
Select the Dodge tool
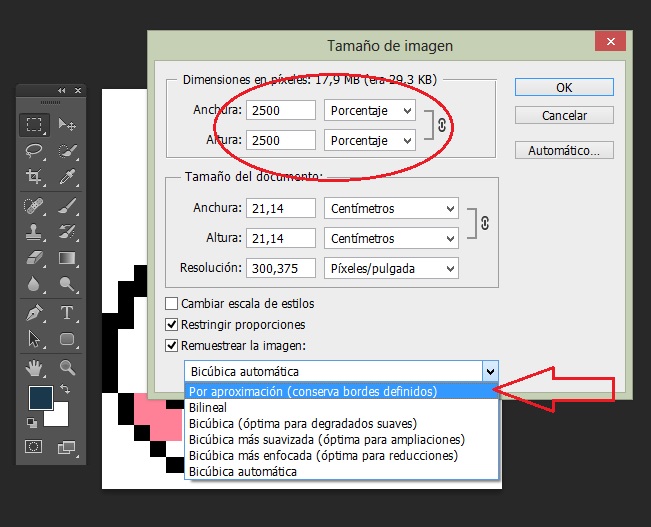[67, 284]
